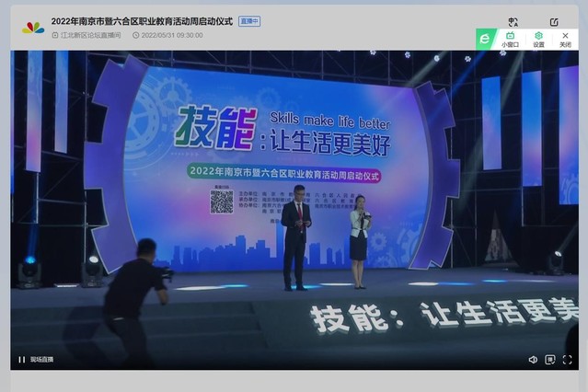
Task: Close the floating video toolbar via 关闭
Action: tap(565, 40)
